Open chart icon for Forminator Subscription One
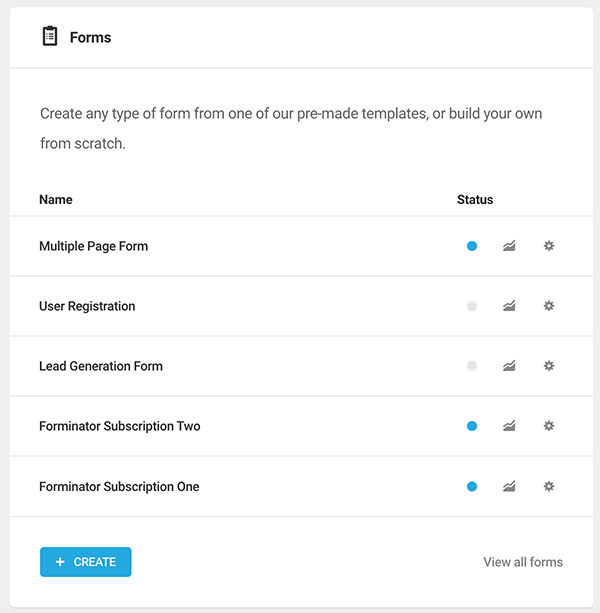This screenshot has height=613, width=600. 509,486
